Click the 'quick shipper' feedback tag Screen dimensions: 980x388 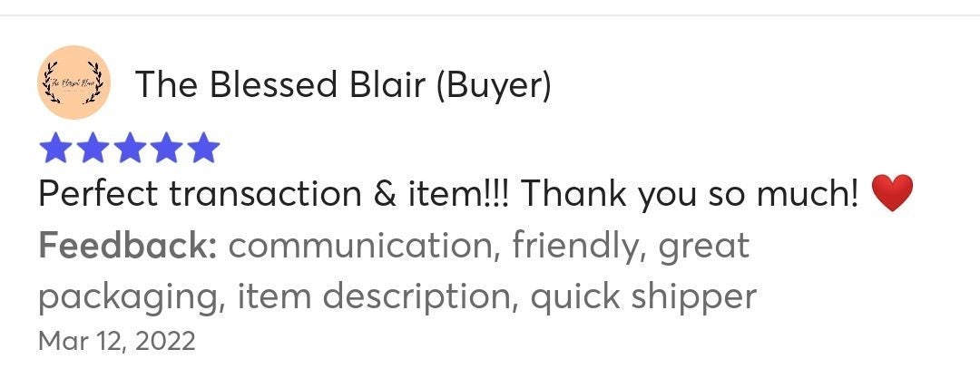coord(643,296)
